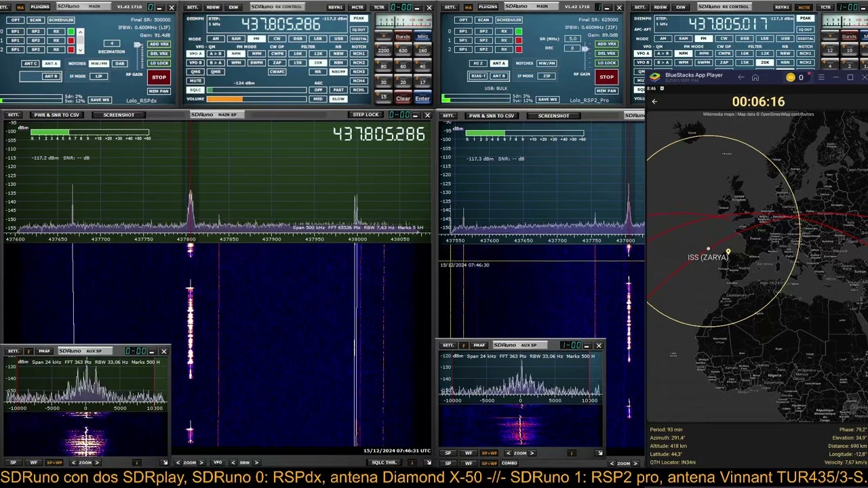Click RBW increase arrow left Main SP
Viewport: 868px width, 488px height.
(x=256, y=462)
